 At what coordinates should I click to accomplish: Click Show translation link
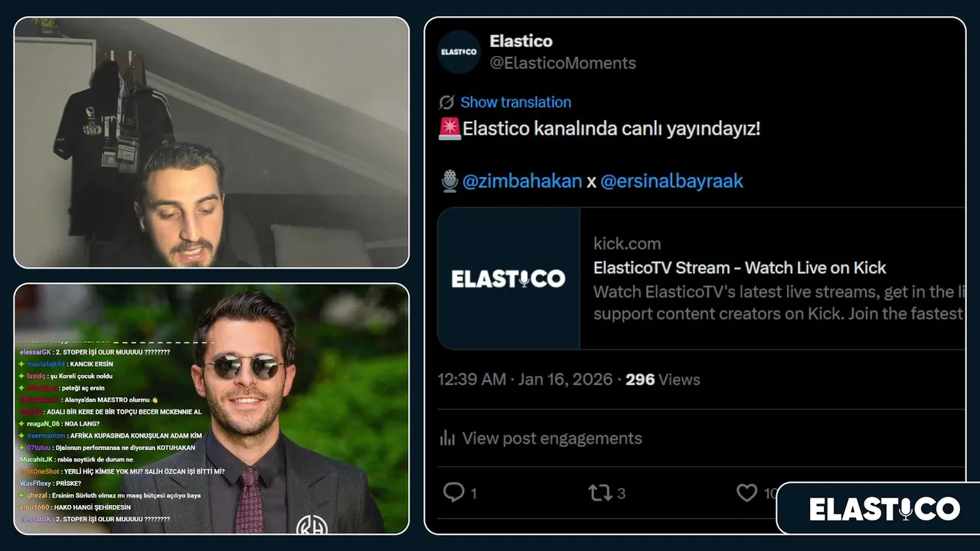click(x=515, y=103)
